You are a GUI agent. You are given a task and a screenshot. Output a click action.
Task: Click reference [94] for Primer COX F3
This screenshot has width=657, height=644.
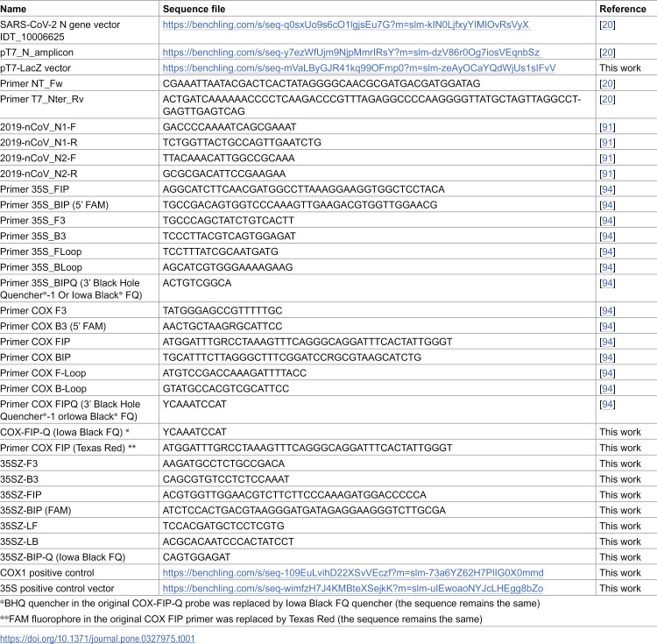607,310
